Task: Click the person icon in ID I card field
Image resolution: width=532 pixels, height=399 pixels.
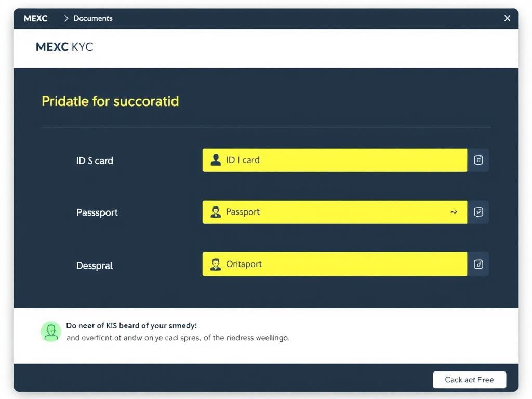Action: coord(215,160)
